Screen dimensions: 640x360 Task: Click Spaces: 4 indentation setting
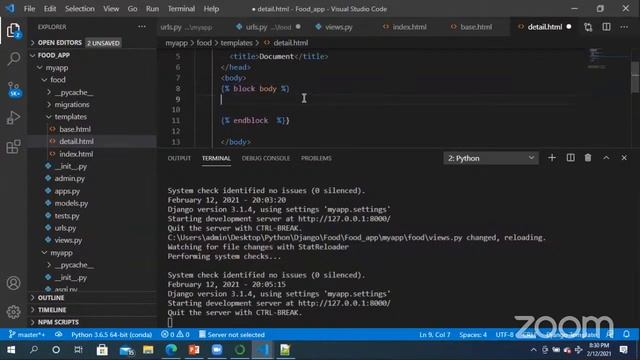coord(473,335)
